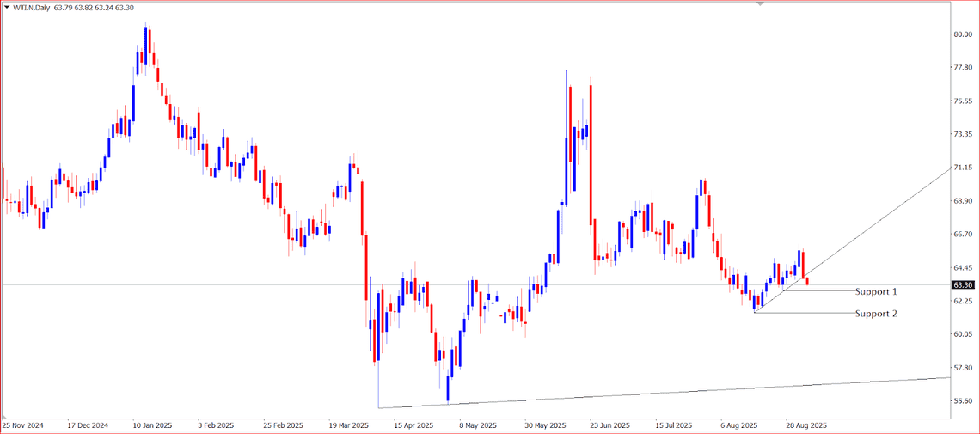
Task: Click the 60.05 price axis level
Action: point(962,334)
